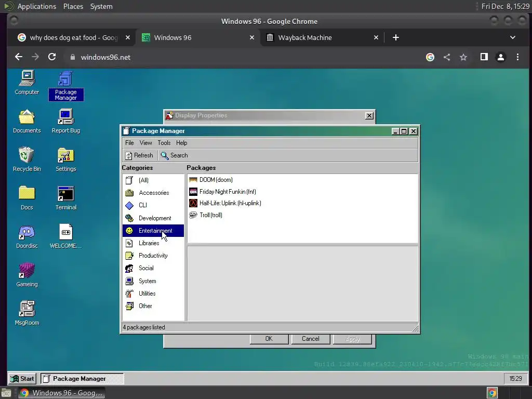Click Package Manager taskbar button
The height and width of the screenshot is (399, 532).
pos(82,379)
